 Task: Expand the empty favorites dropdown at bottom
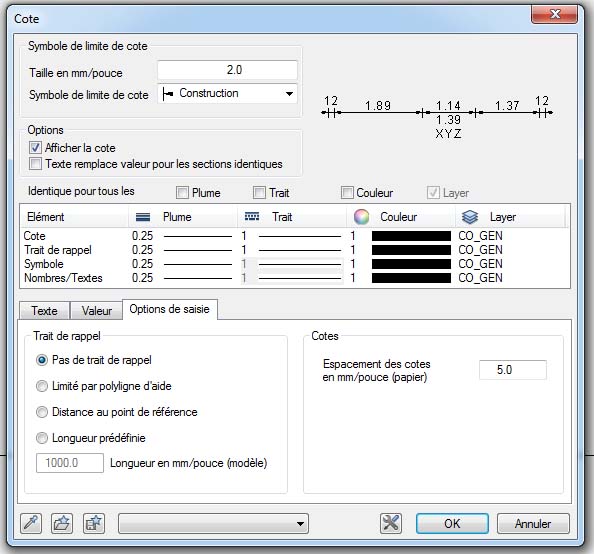coord(213,524)
